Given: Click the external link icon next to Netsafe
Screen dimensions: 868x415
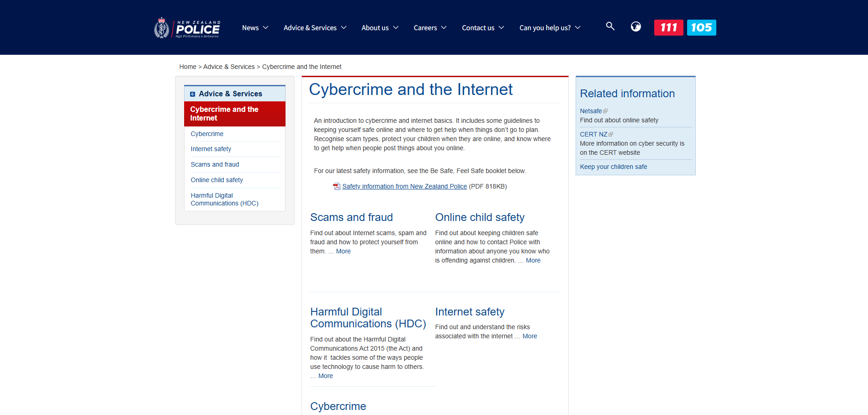Looking at the screenshot, I should coord(605,111).
